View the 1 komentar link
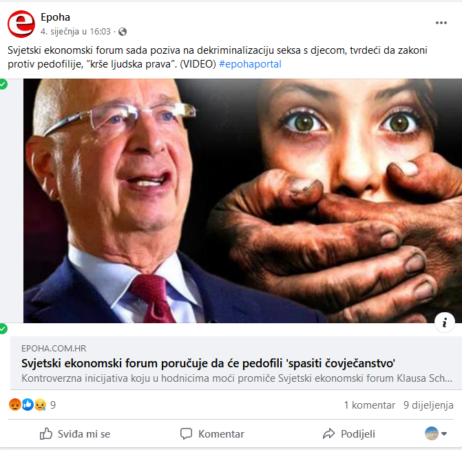The height and width of the screenshot is (450, 462). click(x=369, y=405)
